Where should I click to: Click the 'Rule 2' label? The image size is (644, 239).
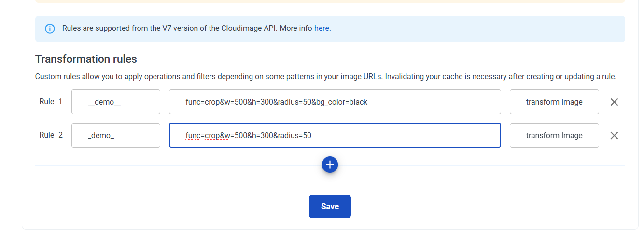51,135
